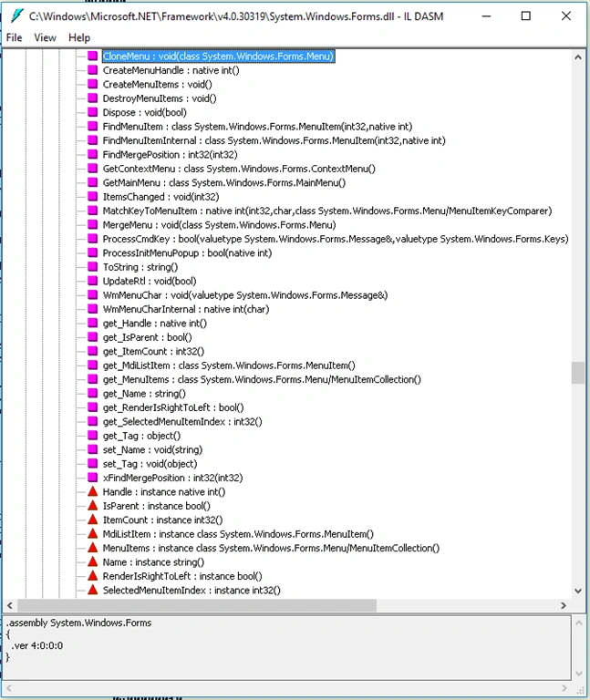
Task: Click the tree horizontal scroll left arrow
Action: coord(10,605)
